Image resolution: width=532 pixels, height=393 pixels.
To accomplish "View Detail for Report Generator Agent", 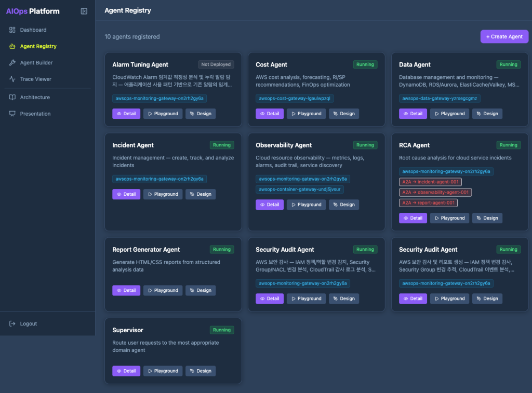I will tap(126, 290).
